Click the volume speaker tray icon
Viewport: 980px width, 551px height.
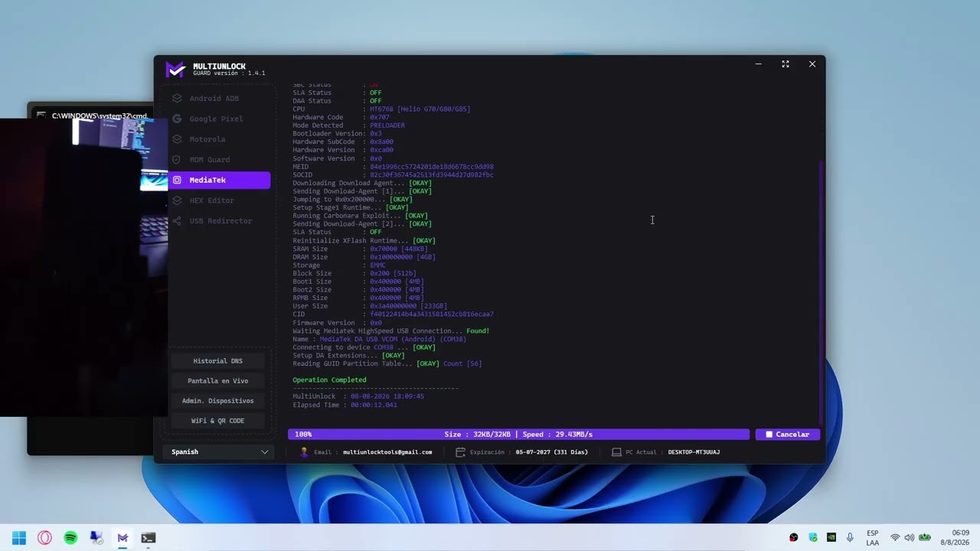coord(910,538)
